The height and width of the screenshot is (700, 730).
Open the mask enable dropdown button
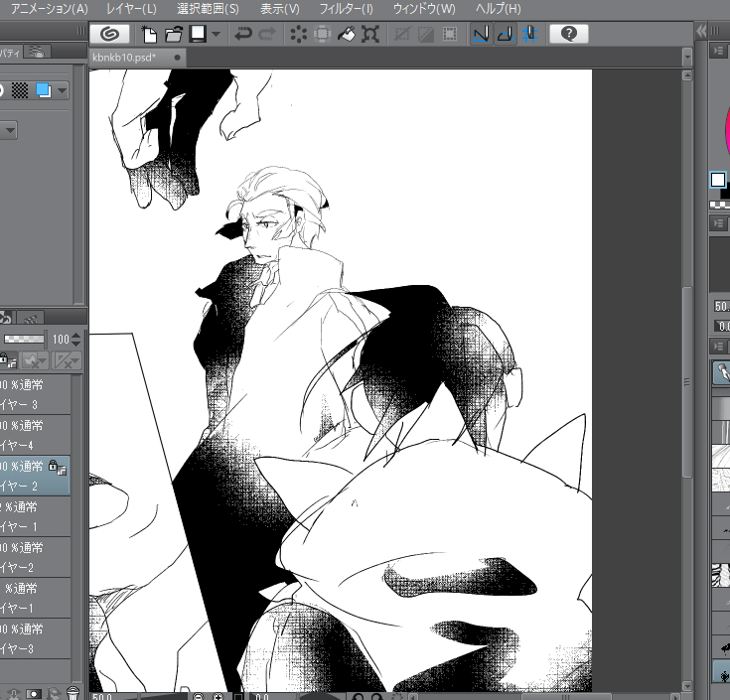pyautogui.click(x=35, y=360)
